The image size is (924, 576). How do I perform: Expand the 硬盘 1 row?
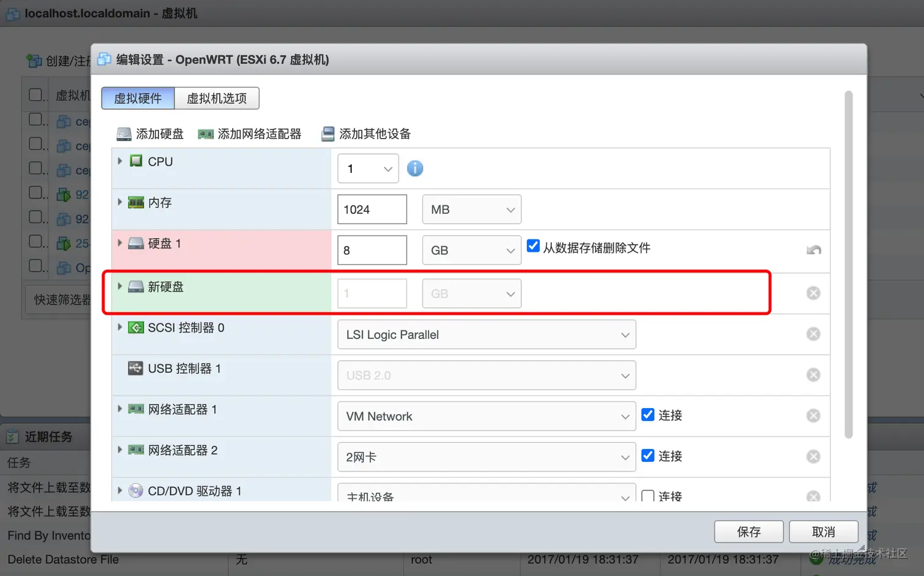click(x=120, y=243)
